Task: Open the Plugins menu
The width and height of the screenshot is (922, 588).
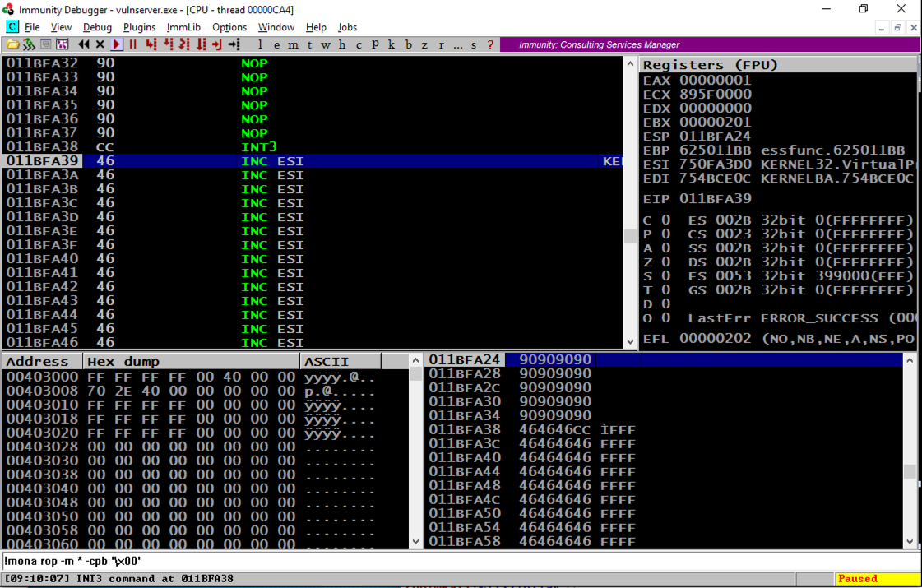Action: coord(139,27)
